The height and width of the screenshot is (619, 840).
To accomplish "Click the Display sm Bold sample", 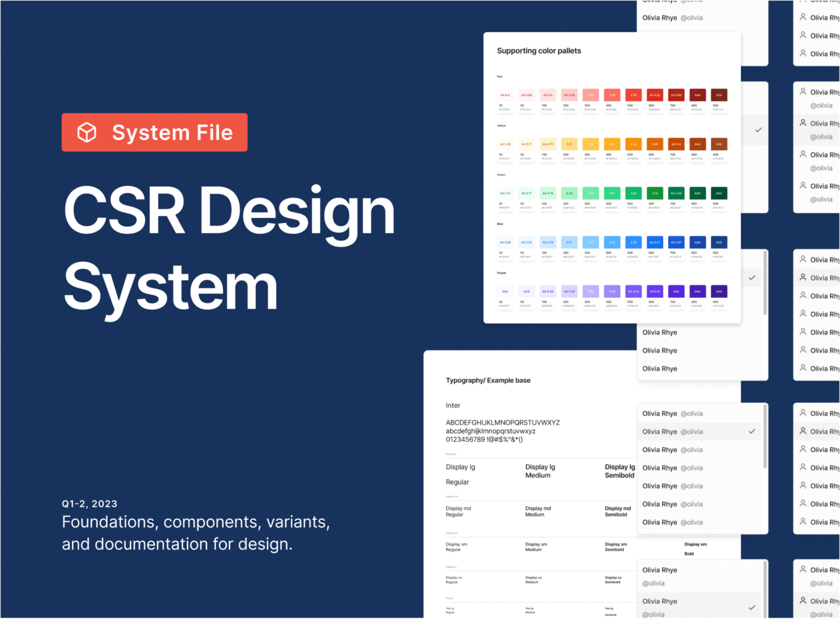I will [x=696, y=549].
